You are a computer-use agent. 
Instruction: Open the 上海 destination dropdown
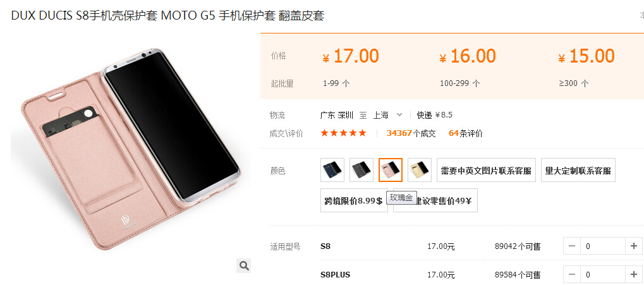click(x=387, y=115)
